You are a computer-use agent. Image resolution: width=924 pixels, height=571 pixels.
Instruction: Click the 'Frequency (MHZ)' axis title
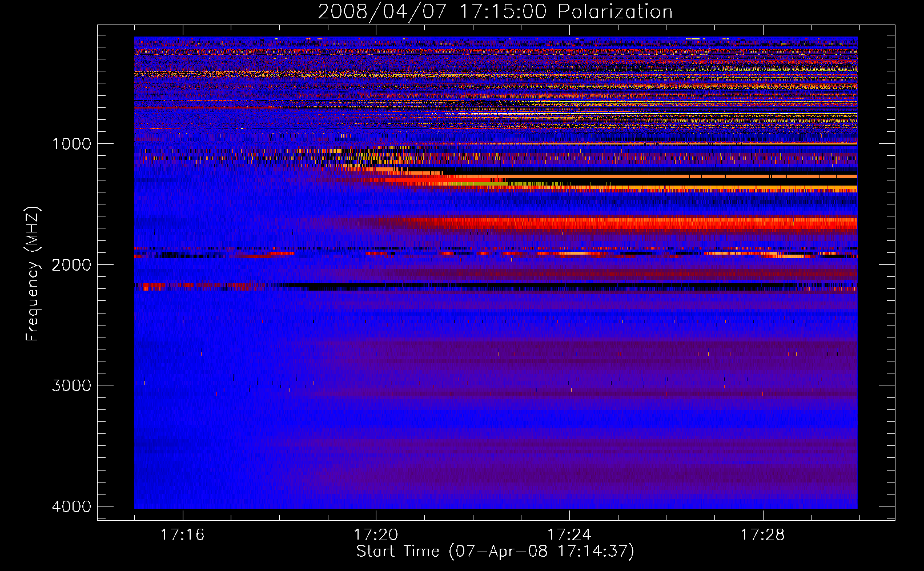[x=33, y=274]
